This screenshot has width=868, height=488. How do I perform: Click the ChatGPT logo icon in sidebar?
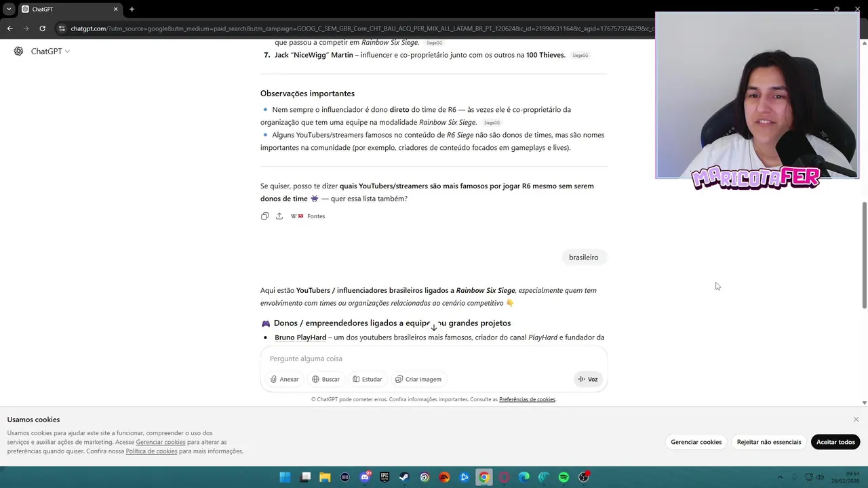pyautogui.click(x=18, y=52)
